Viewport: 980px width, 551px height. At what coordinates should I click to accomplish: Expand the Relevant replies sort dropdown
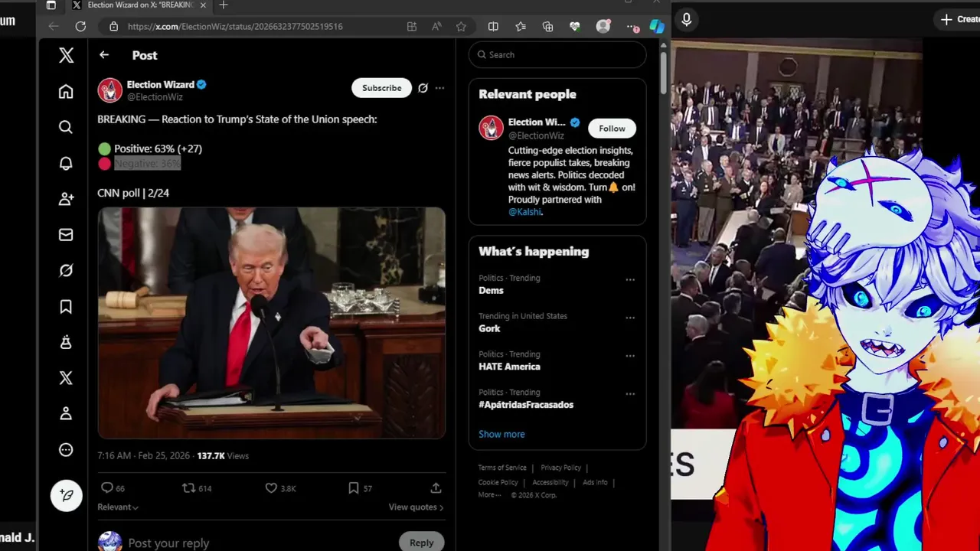[118, 507]
